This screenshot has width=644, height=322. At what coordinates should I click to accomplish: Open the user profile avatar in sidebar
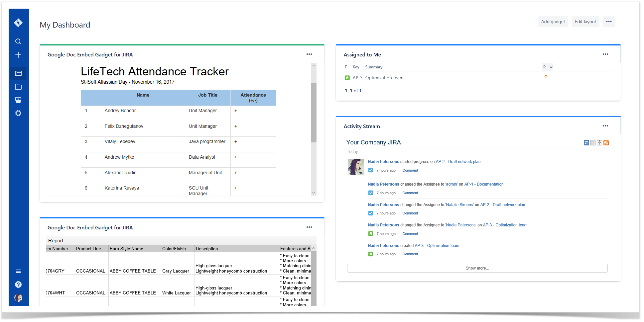tap(18, 298)
